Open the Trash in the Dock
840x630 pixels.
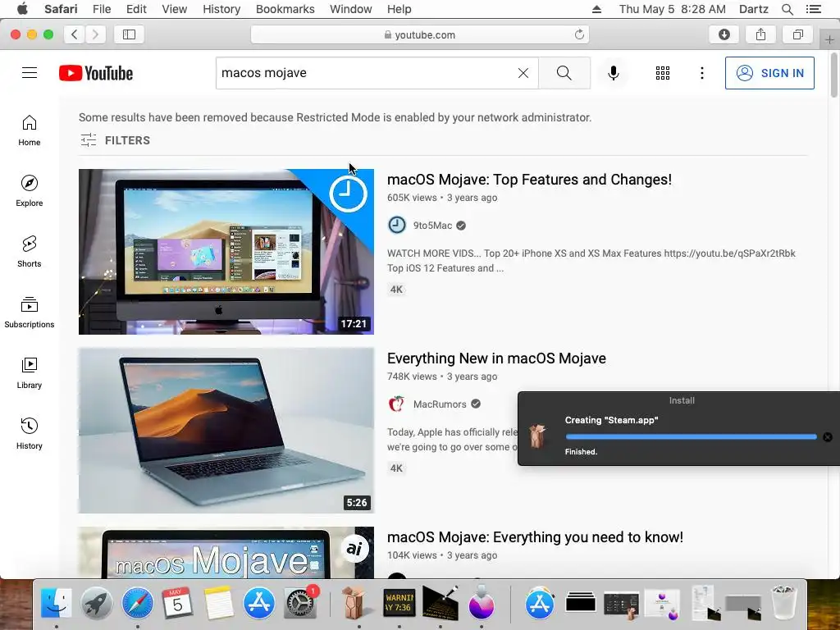[783, 603]
